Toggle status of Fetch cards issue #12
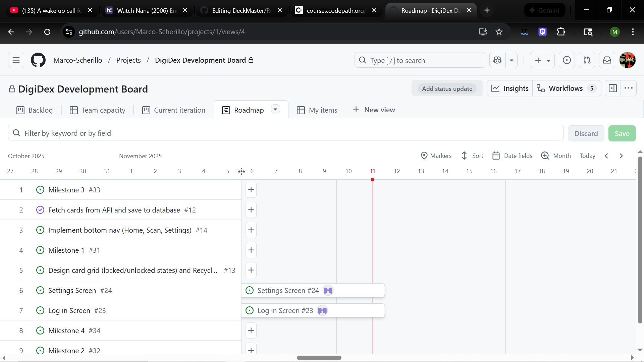Viewport: 644px width, 362px height. 40,210
